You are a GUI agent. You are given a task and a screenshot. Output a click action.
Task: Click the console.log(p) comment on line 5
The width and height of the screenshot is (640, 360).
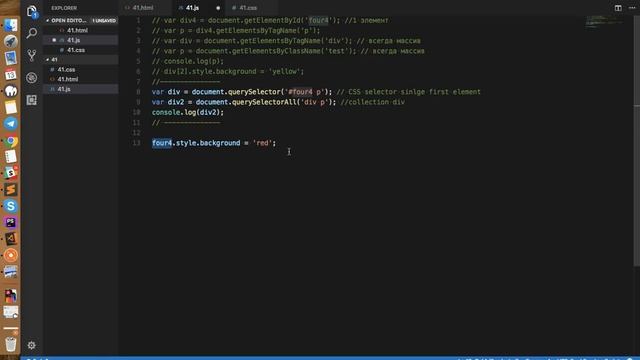tap(188, 61)
